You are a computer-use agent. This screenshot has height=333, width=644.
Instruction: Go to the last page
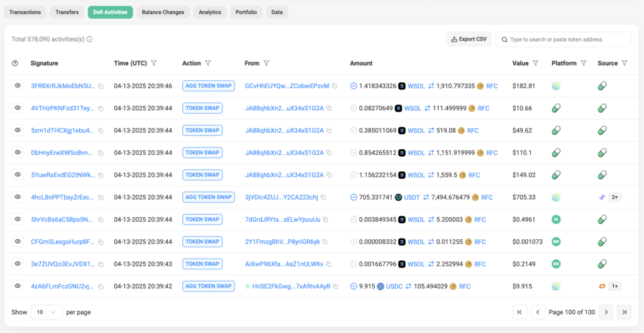(x=625, y=312)
